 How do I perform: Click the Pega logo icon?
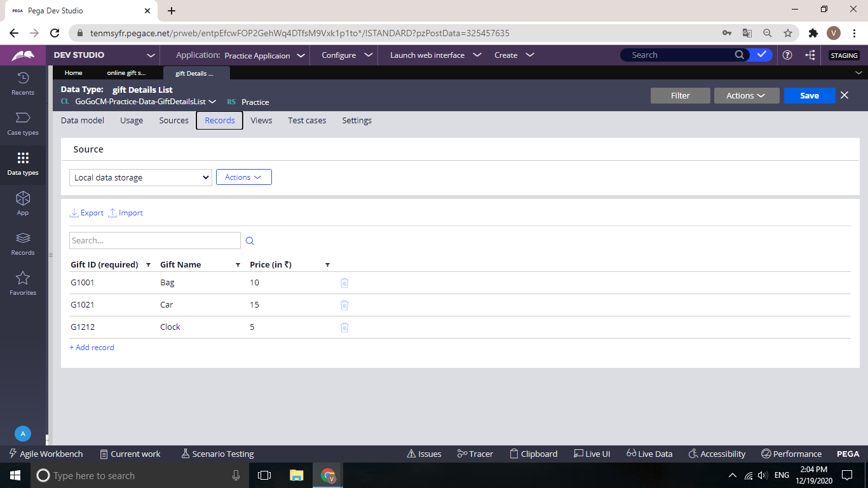[23, 55]
